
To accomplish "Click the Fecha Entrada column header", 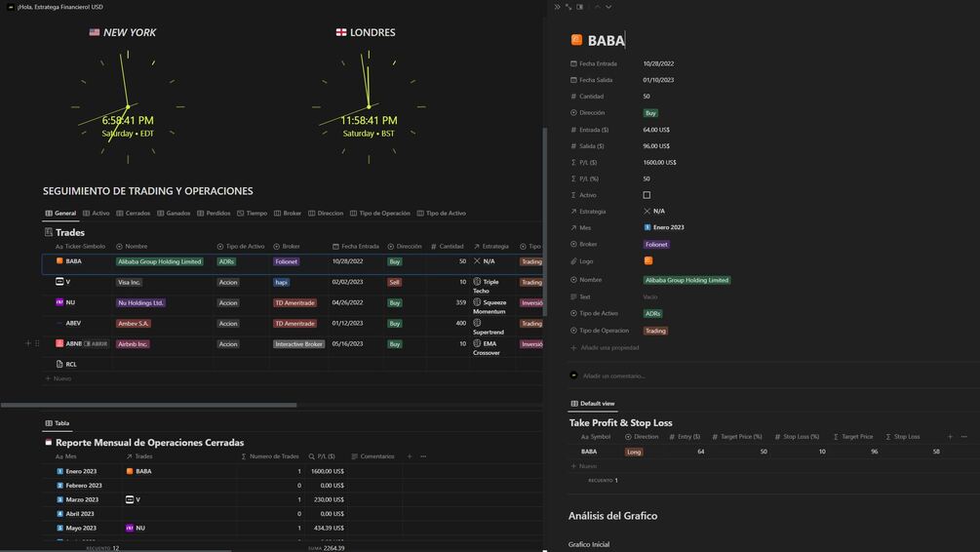I will pyautogui.click(x=356, y=247).
